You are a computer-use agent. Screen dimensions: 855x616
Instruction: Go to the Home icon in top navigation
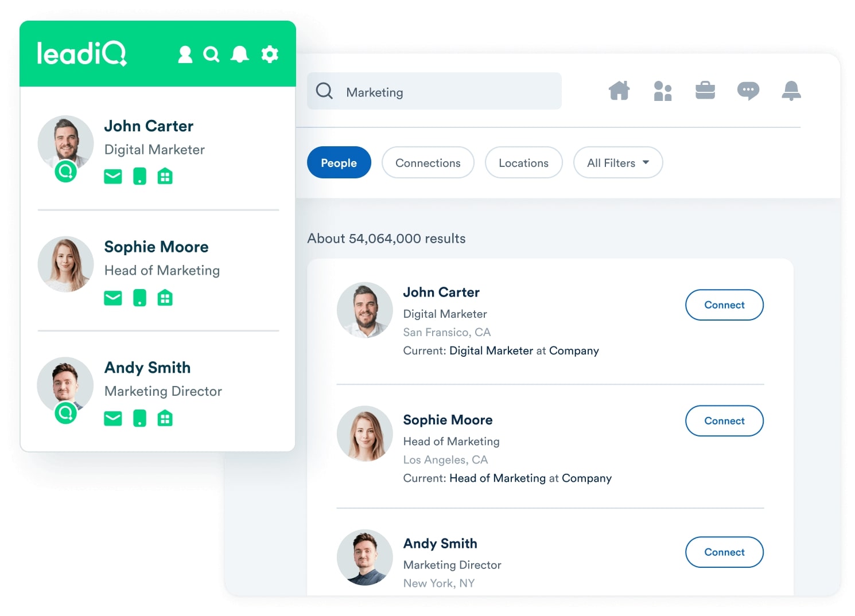[x=619, y=91]
